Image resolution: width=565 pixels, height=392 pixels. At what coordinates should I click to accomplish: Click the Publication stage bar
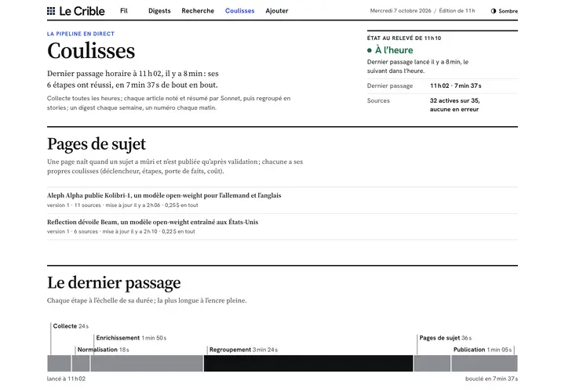tap(484, 363)
